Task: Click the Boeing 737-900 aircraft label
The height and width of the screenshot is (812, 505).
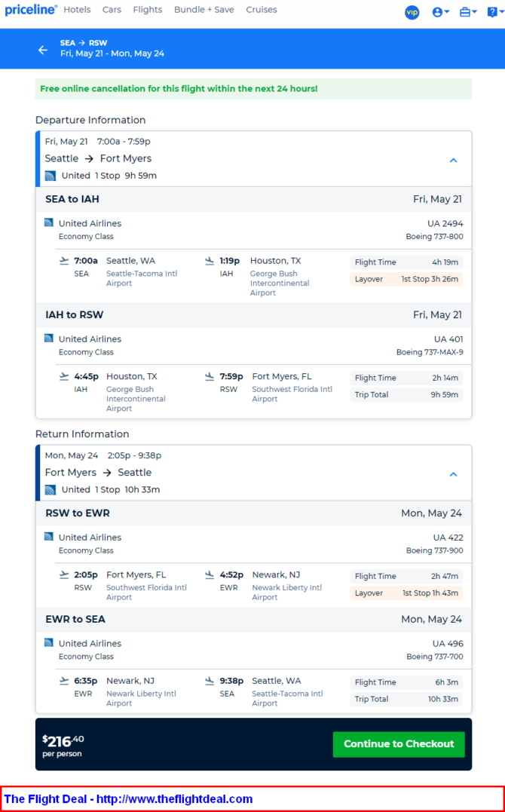Action: click(x=435, y=550)
